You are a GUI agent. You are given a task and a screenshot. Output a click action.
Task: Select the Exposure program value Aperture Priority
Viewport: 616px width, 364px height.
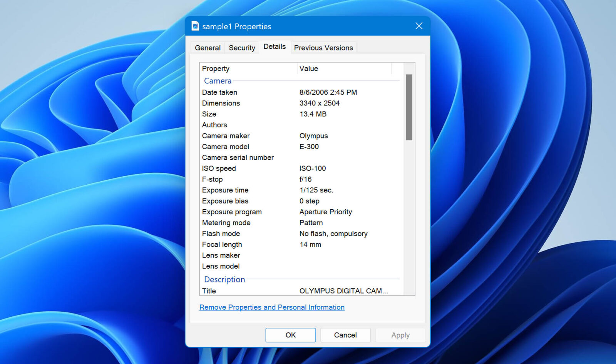click(x=326, y=212)
